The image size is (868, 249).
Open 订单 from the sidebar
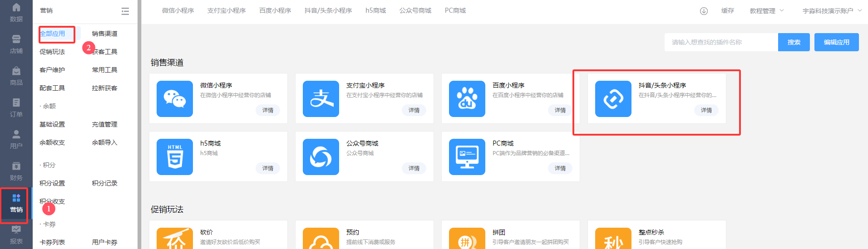click(x=16, y=107)
